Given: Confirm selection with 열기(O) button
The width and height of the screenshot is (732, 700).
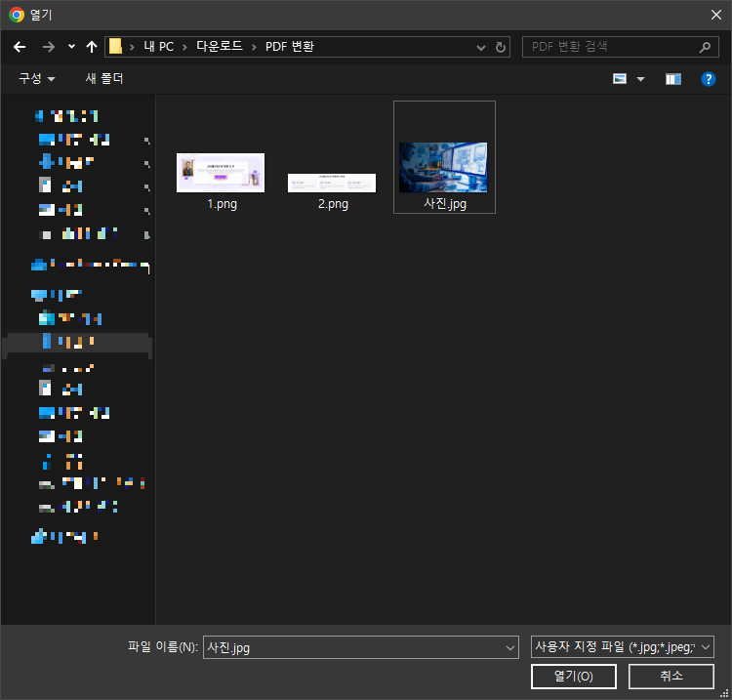Looking at the screenshot, I should tap(573, 677).
